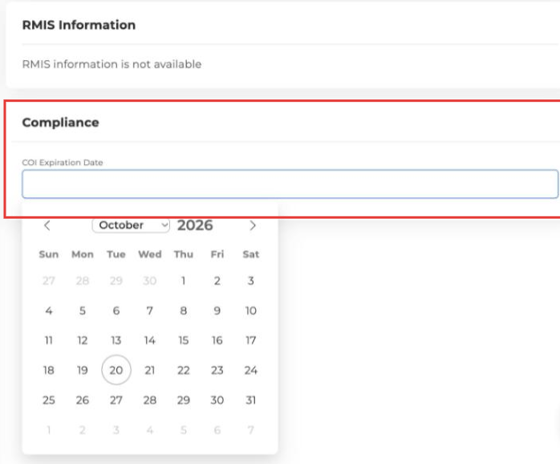Click the Compliance section heading
Screen dimensions: 560x464
(x=61, y=123)
